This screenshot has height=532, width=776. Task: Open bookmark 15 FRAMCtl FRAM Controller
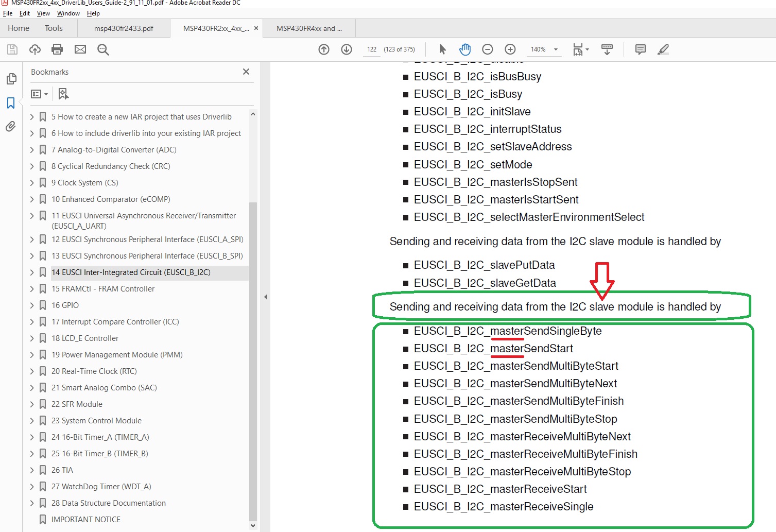point(103,289)
